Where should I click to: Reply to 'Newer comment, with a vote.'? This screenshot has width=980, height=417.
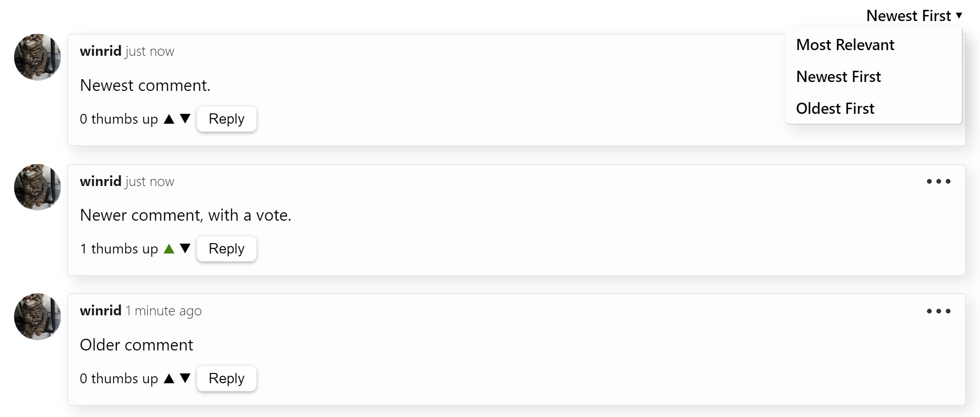226,249
